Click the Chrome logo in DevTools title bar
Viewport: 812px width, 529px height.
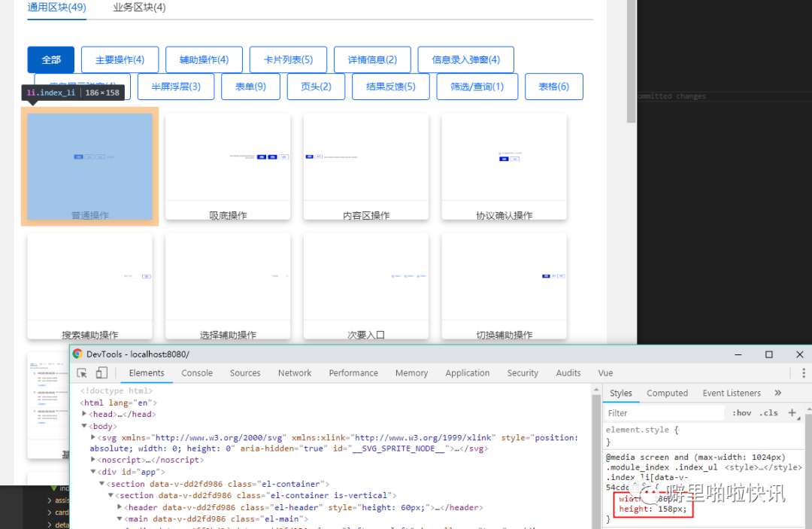click(77, 354)
